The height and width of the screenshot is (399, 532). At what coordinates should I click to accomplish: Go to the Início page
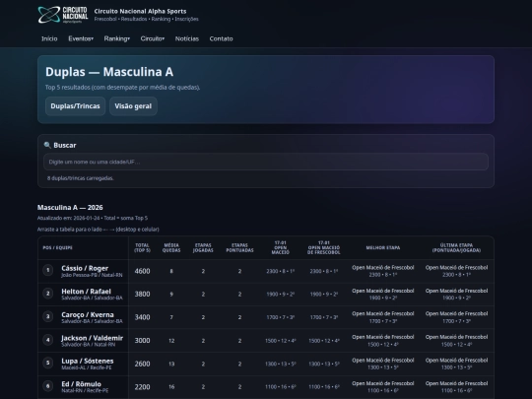click(x=49, y=38)
